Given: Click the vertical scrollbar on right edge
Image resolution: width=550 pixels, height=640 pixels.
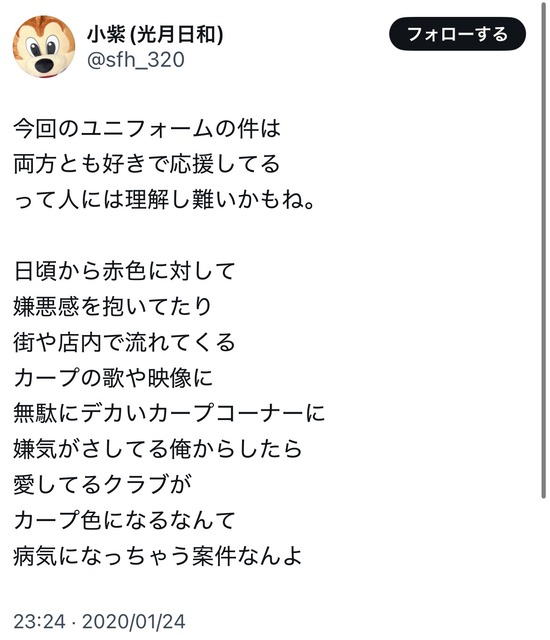Looking at the screenshot, I should (543, 250).
